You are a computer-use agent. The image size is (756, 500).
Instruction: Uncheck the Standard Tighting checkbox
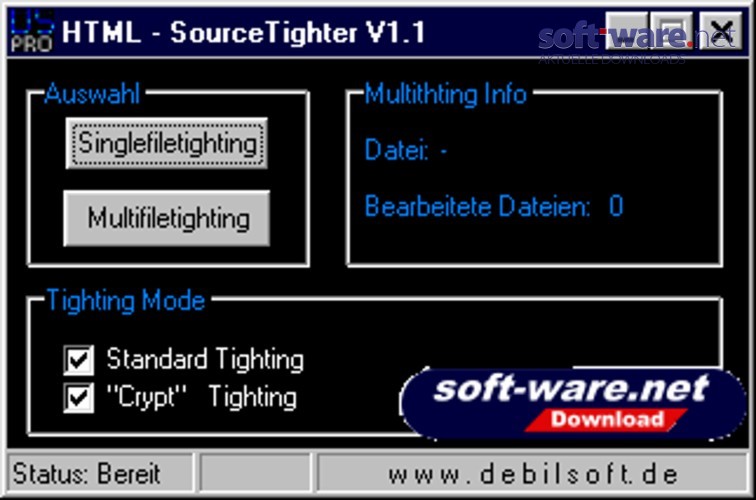(79, 360)
